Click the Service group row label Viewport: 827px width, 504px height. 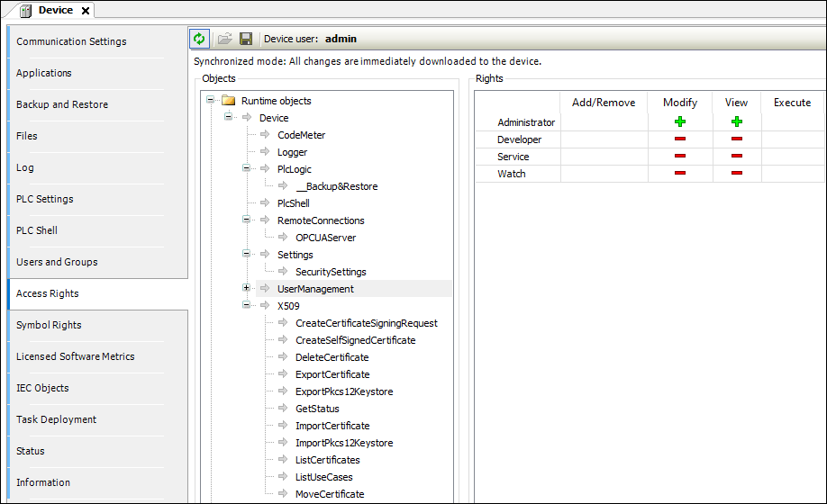click(x=513, y=157)
